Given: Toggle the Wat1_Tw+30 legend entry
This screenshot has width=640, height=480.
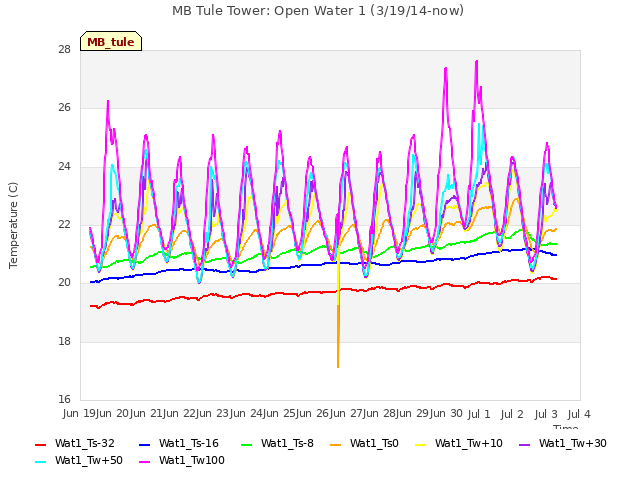Looking at the screenshot, I should point(563,444).
